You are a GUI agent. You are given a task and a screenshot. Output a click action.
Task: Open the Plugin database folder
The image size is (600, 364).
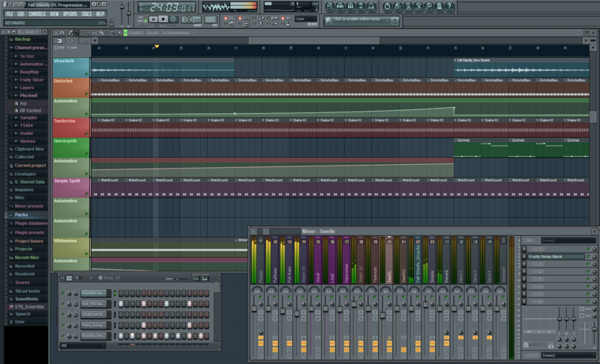(x=31, y=223)
